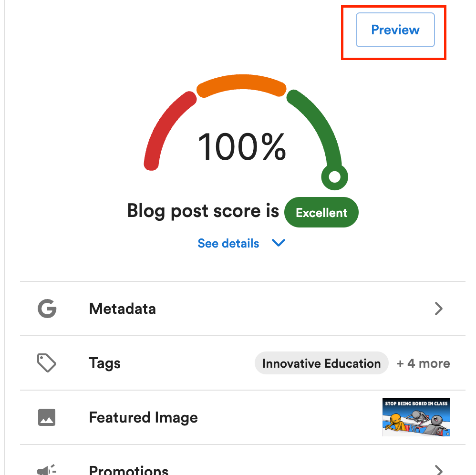Expand the Promotions row chevron
The image size is (476, 475).
(439, 470)
